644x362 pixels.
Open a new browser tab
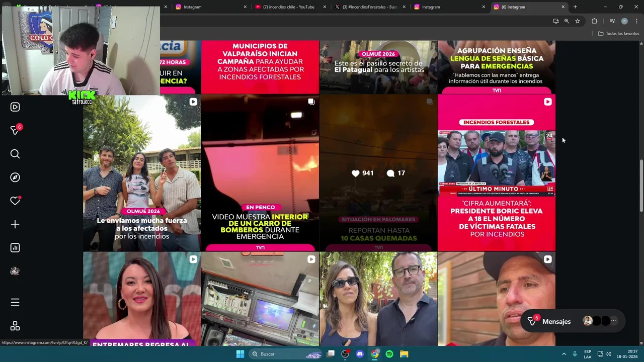[x=575, y=7]
